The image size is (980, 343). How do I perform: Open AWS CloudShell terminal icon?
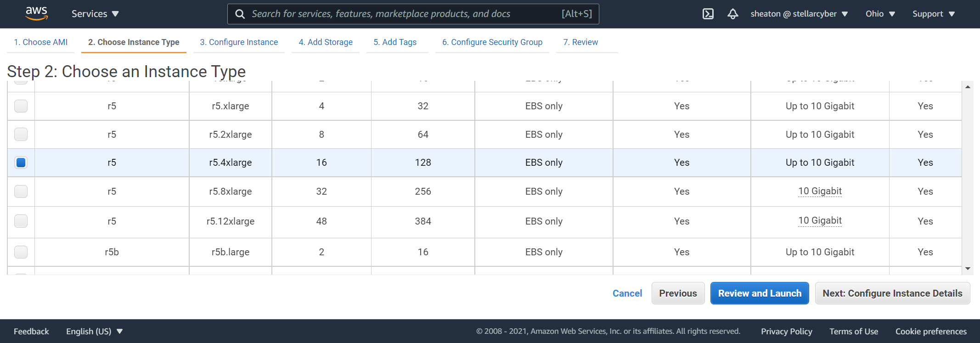coord(708,14)
